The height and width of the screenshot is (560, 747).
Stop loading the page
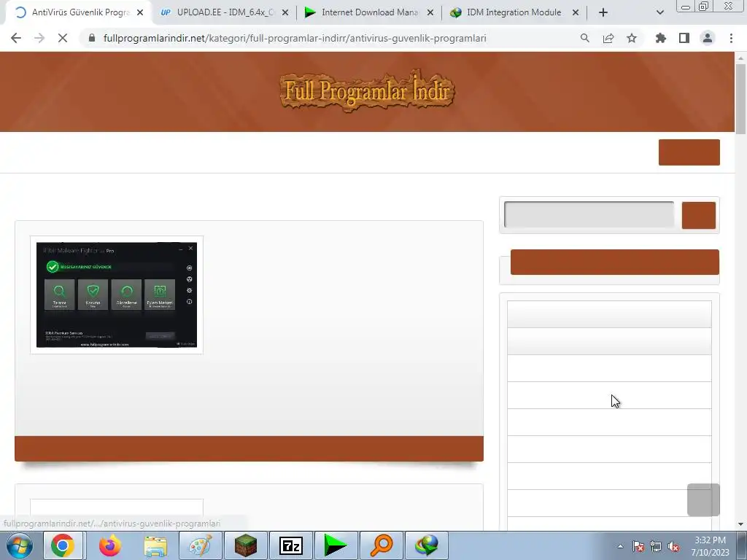63,38
